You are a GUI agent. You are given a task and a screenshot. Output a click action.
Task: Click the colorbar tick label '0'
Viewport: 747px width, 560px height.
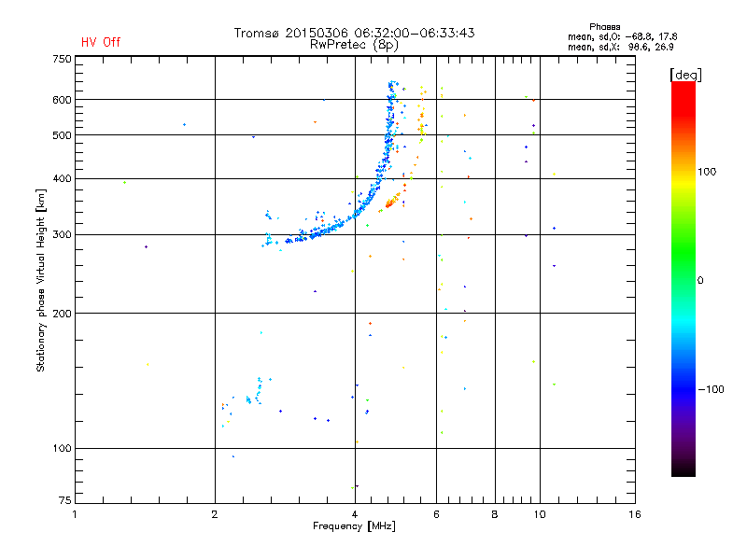(700, 280)
